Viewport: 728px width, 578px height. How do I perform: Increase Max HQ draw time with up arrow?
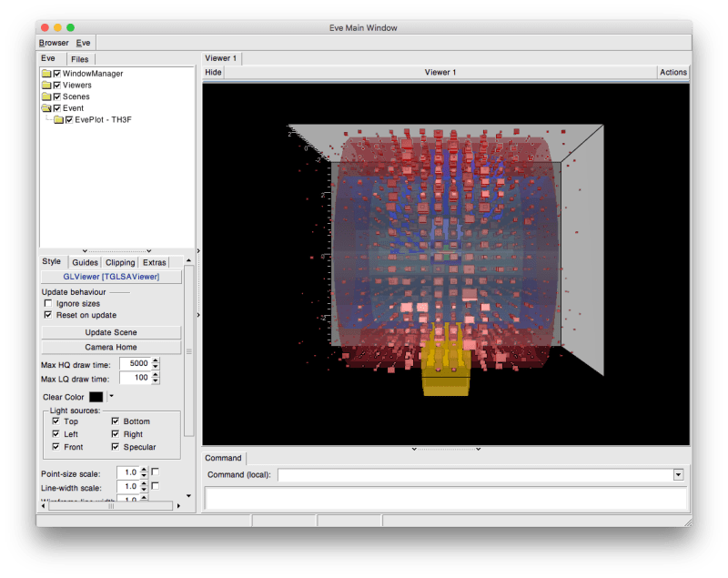tap(157, 360)
